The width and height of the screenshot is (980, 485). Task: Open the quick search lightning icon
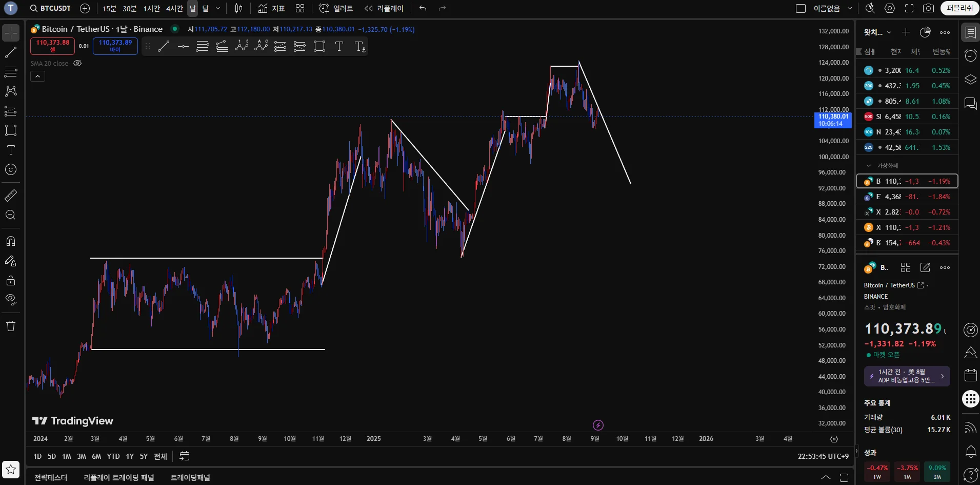pos(870,8)
